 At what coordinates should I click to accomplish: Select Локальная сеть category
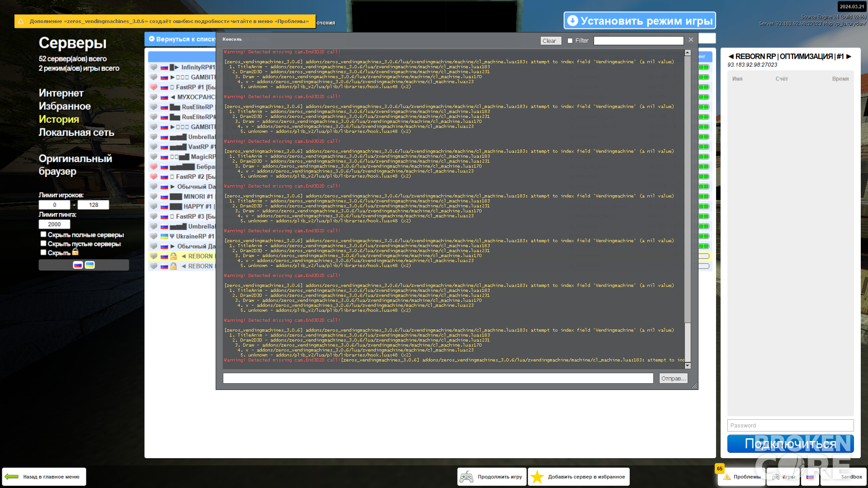coord(76,132)
